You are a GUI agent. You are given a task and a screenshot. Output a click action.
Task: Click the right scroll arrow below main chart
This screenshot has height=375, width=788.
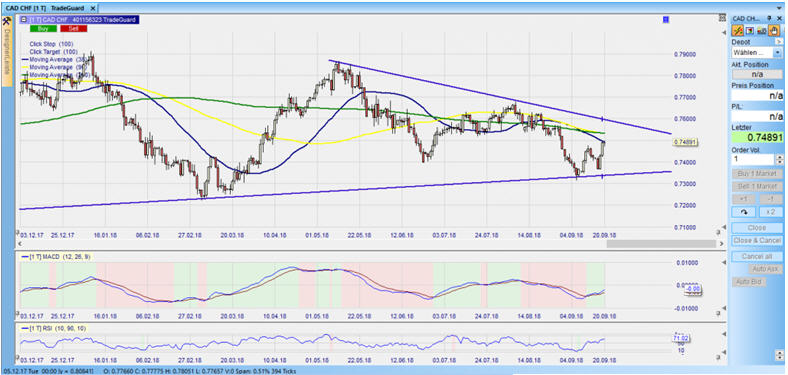(723, 244)
